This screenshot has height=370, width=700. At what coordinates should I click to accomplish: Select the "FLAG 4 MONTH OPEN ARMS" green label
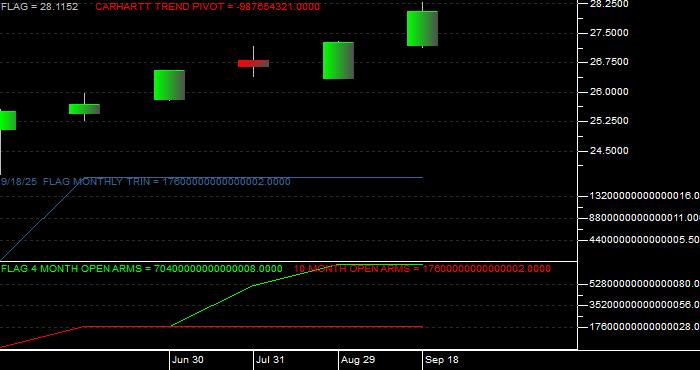click(142, 269)
